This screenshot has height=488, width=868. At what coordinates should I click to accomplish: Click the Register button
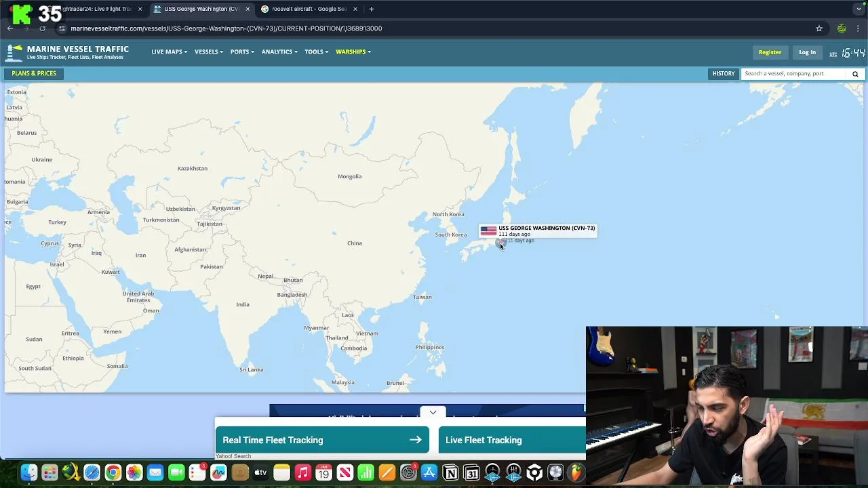pyautogui.click(x=770, y=52)
